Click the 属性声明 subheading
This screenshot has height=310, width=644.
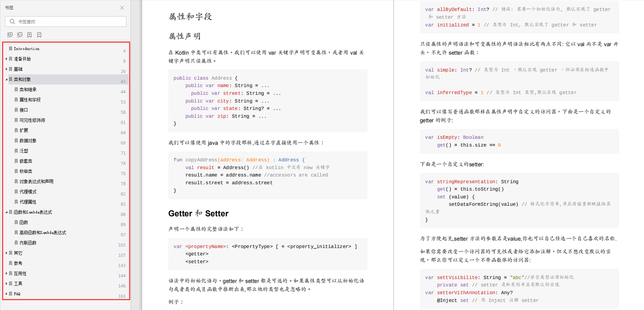click(185, 36)
